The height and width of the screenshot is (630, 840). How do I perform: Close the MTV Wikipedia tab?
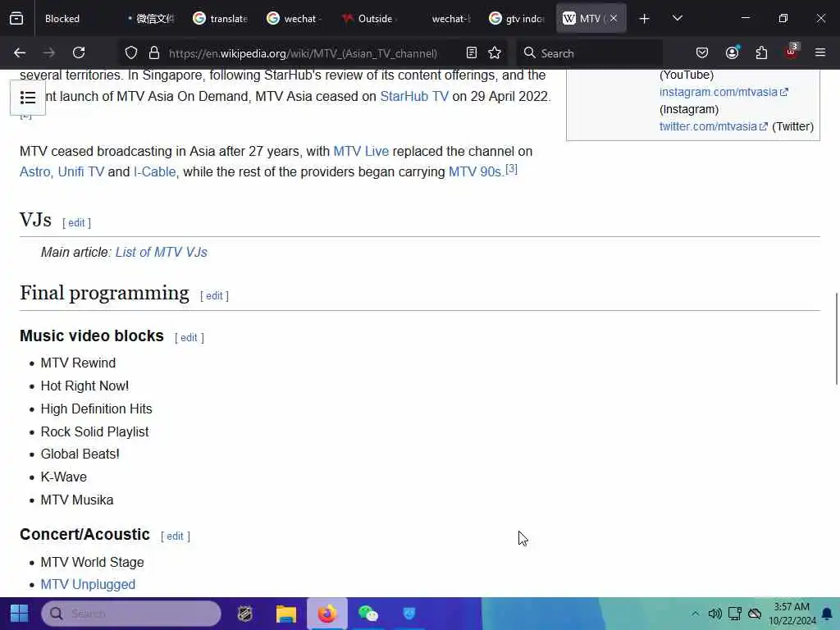(x=614, y=19)
